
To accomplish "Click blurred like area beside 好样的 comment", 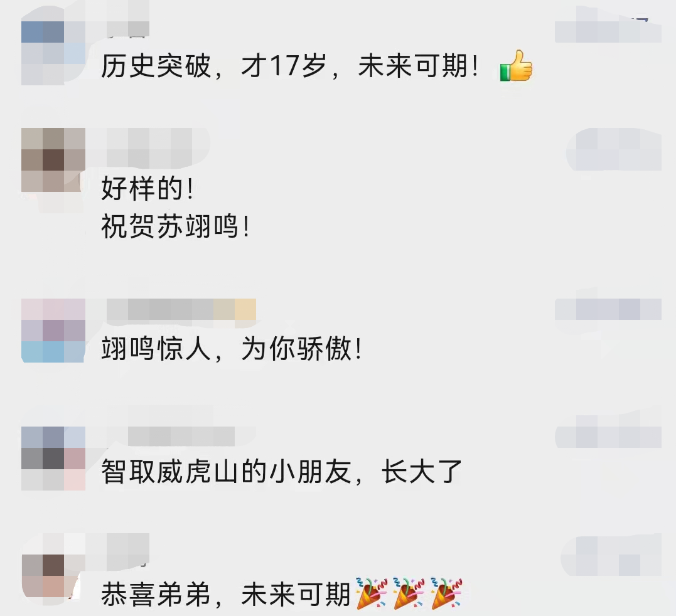I will [x=613, y=149].
